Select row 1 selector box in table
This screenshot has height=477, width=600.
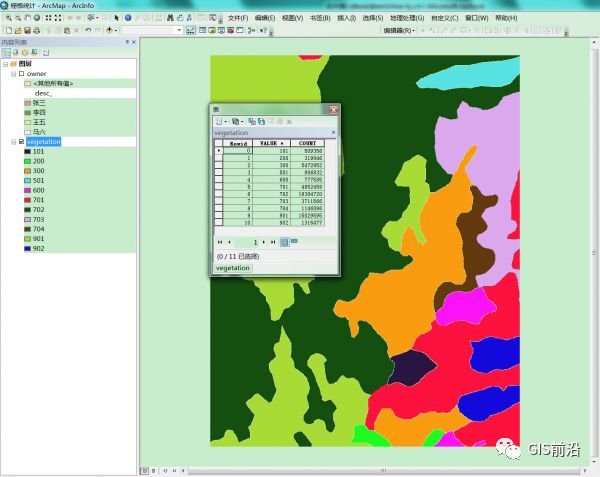point(218,158)
